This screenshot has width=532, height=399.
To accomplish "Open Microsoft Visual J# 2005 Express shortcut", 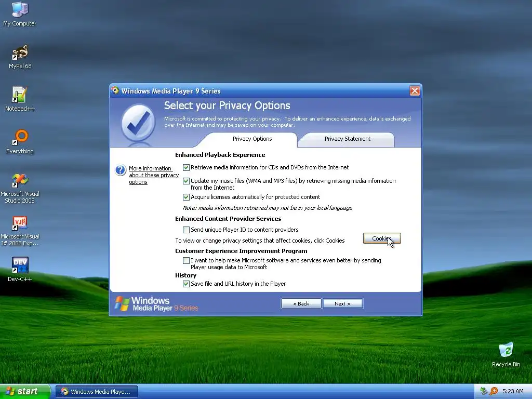I will pyautogui.click(x=20, y=231).
